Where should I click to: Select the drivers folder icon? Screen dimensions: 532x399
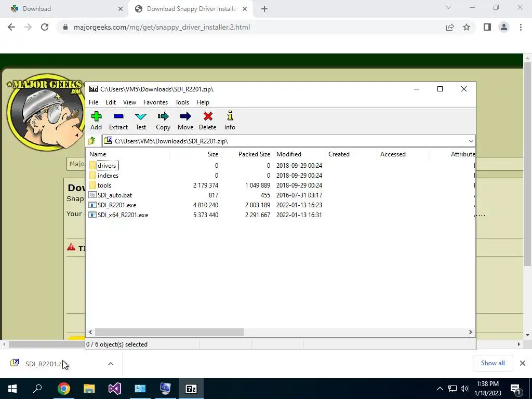tap(92, 166)
